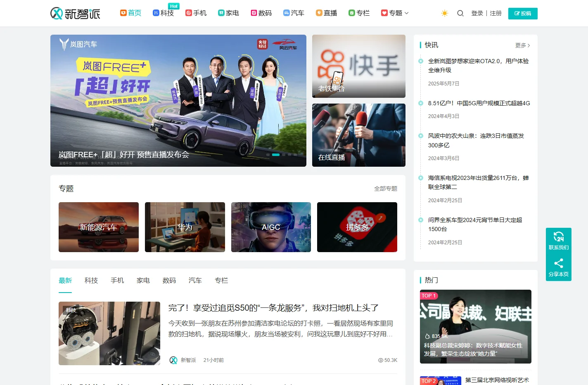Open TOP 2 article 第三届北京网络视听艺术
Viewport: 588px width, 385px height.
(497, 380)
